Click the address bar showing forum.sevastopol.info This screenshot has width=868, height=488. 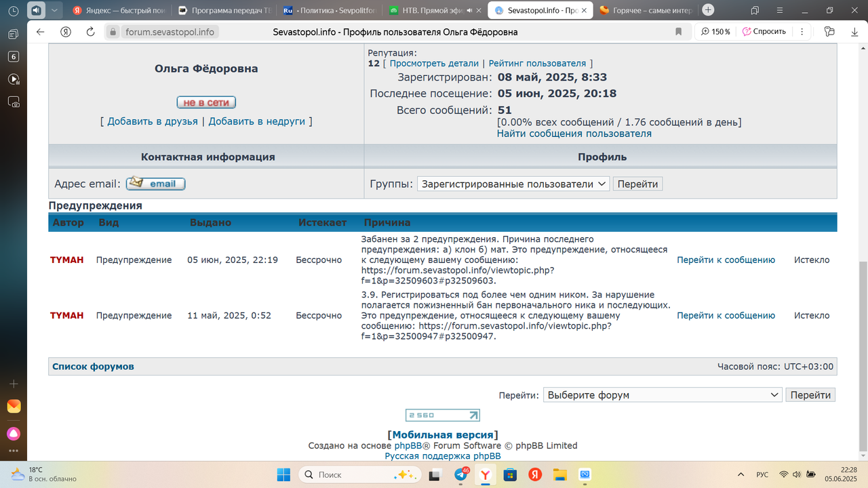coord(170,31)
